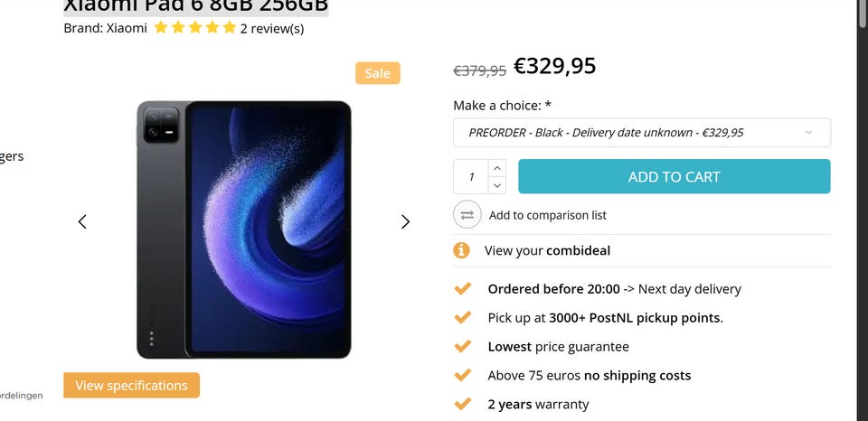
Task: Open the 2 review(s) link
Action: (x=271, y=28)
